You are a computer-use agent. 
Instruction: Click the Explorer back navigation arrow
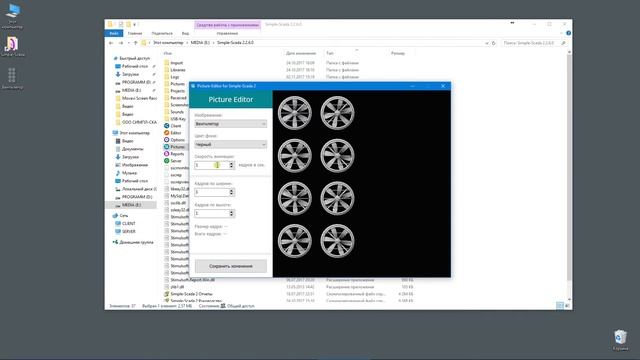coord(111,43)
